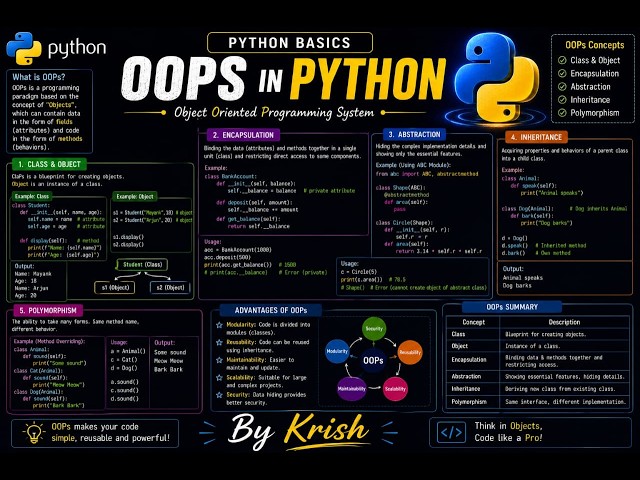Image resolution: width=640 pixels, height=480 pixels.
Task: Click the 'Concept' column header in summary table
Action: coord(473,322)
